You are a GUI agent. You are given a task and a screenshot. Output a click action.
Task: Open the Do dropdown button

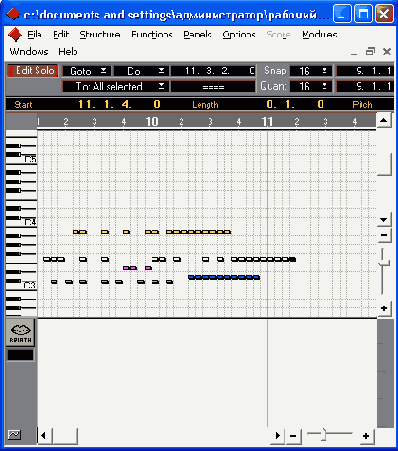[x=141, y=71]
